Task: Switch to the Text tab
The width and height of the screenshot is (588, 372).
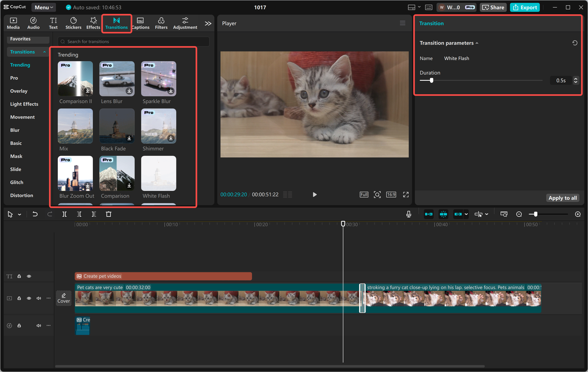Action: (53, 23)
